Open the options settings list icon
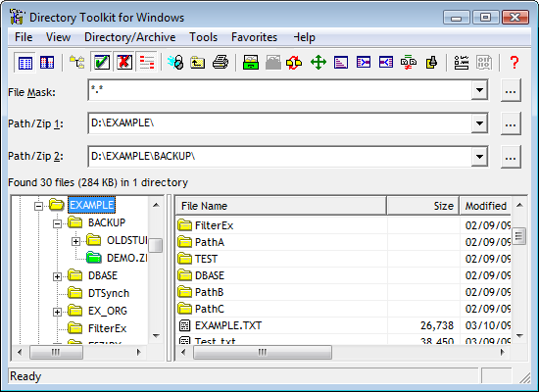539x392 pixels. pos(462,63)
